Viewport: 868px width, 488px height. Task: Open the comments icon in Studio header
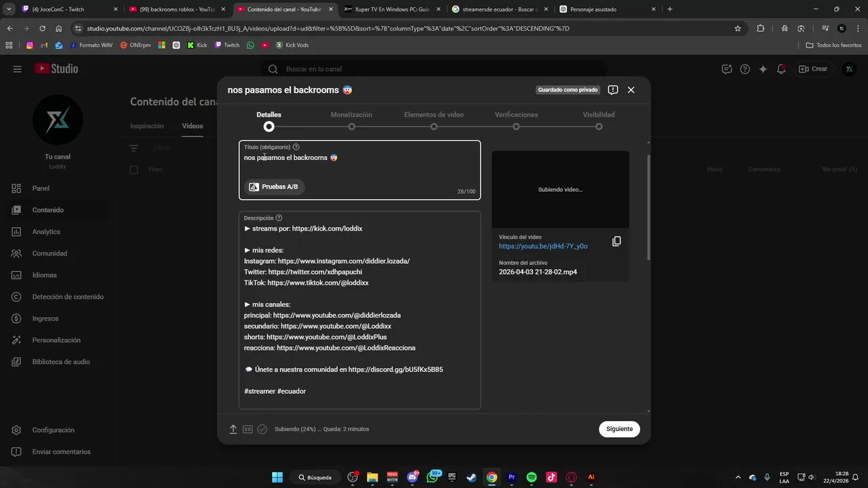[727, 69]
